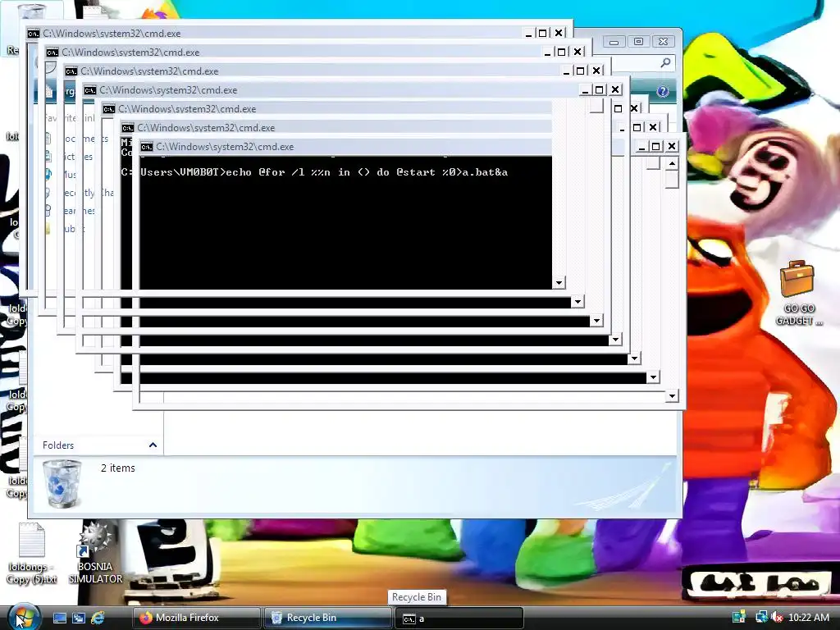Switch to the Recycle Bin taskbar button
This screenshot has width=840, height=630.
[x=328, y=618]
